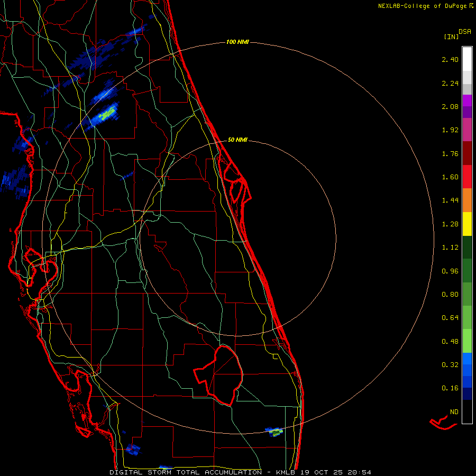Click the bright red legend swatch
The width and height of the screenshot is (476, 476).
click(467, 176)
